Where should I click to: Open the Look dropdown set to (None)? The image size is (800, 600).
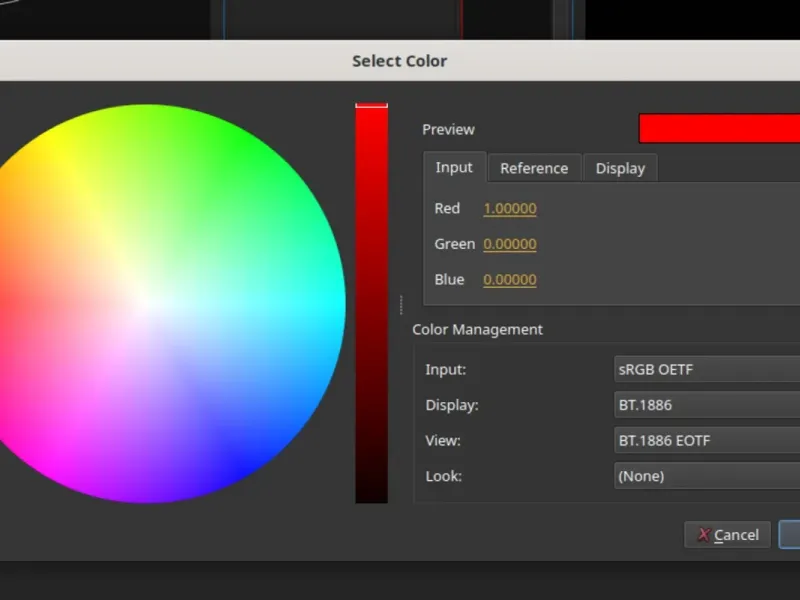click(706, 476)
